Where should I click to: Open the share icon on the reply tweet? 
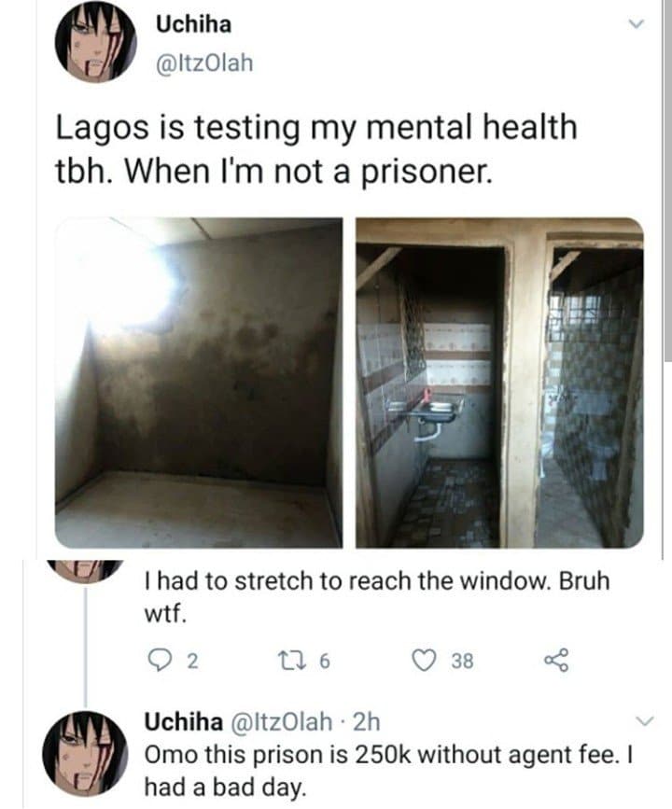click(556, 660)
